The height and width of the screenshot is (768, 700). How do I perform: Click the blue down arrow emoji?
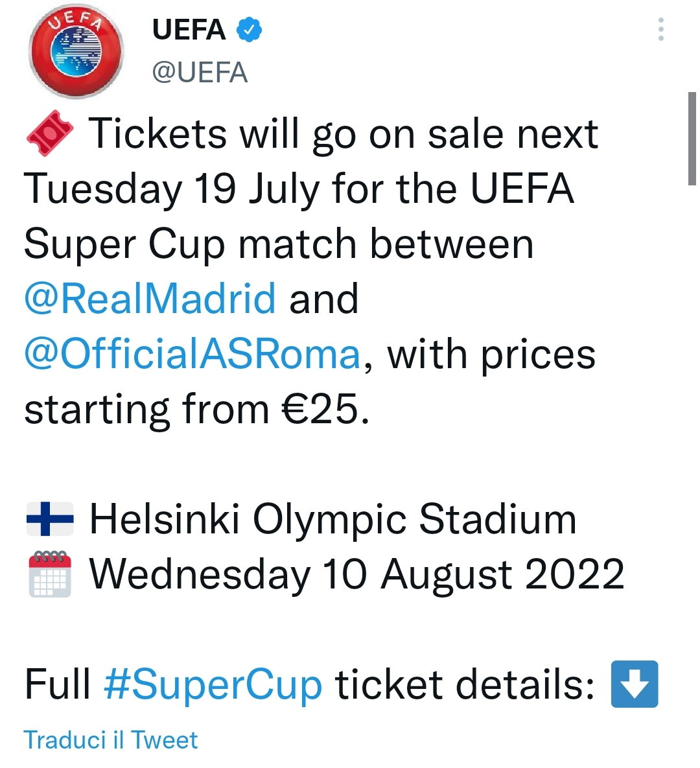634,684
